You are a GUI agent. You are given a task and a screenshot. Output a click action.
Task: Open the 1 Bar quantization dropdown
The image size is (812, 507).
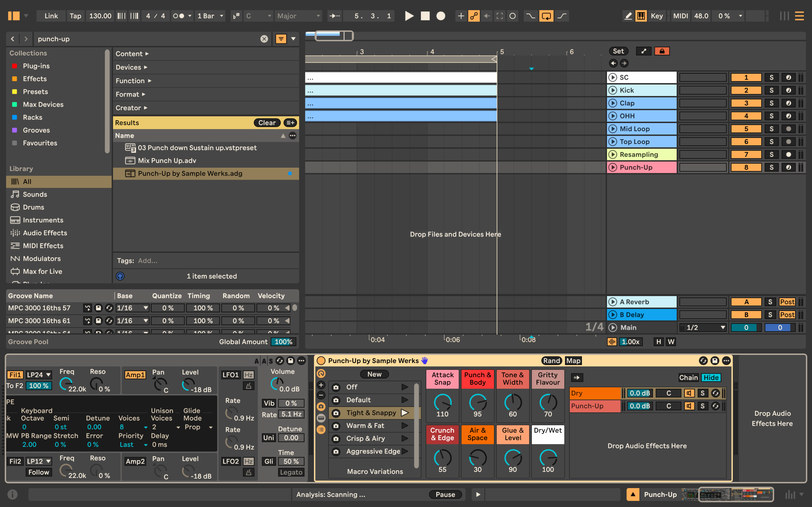click(210, 16)
